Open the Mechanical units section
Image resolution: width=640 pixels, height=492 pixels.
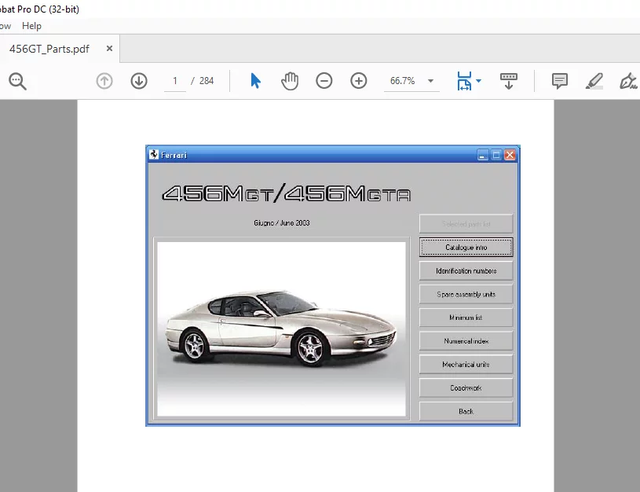click(x=466, y=364)
